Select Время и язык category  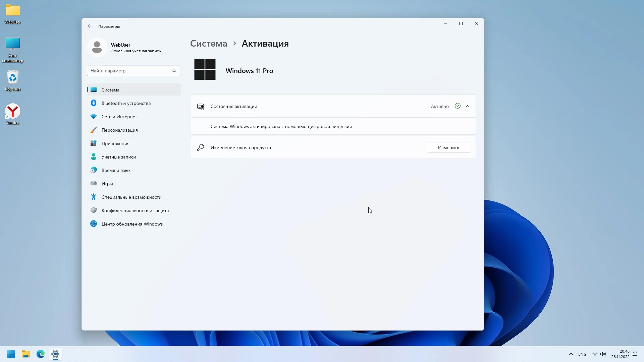[116, 170]
